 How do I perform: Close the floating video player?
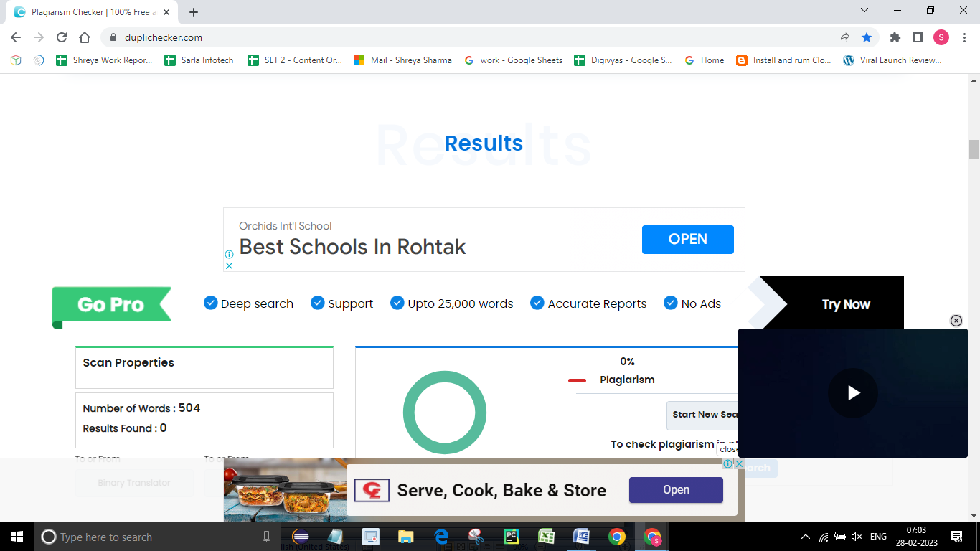(956, 321)
